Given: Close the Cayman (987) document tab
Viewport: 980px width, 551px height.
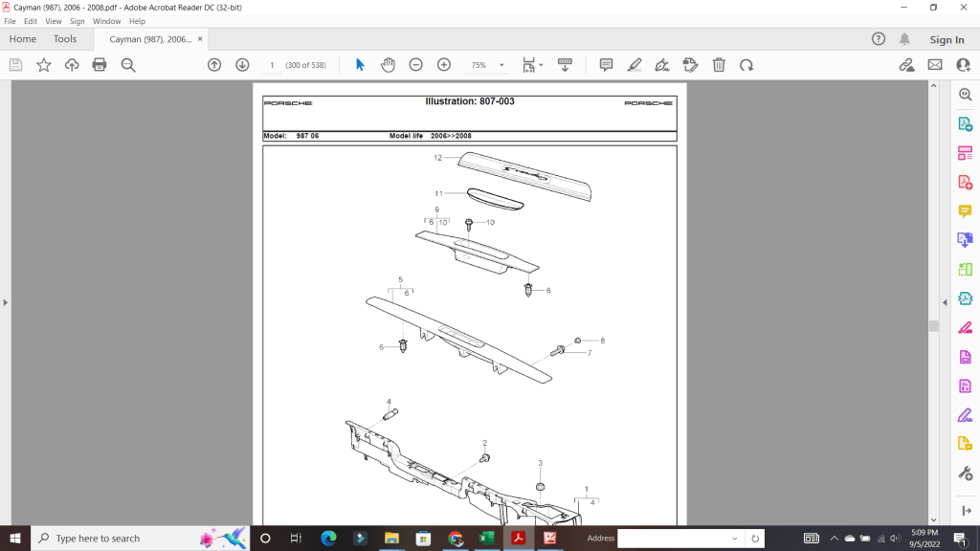Looking at the screenshot, I should point(212,39).
